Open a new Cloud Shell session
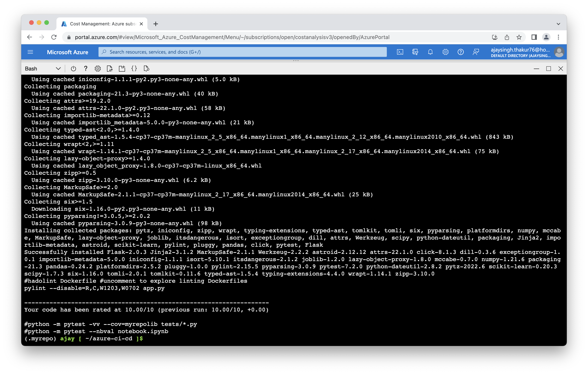 (122, 69)
